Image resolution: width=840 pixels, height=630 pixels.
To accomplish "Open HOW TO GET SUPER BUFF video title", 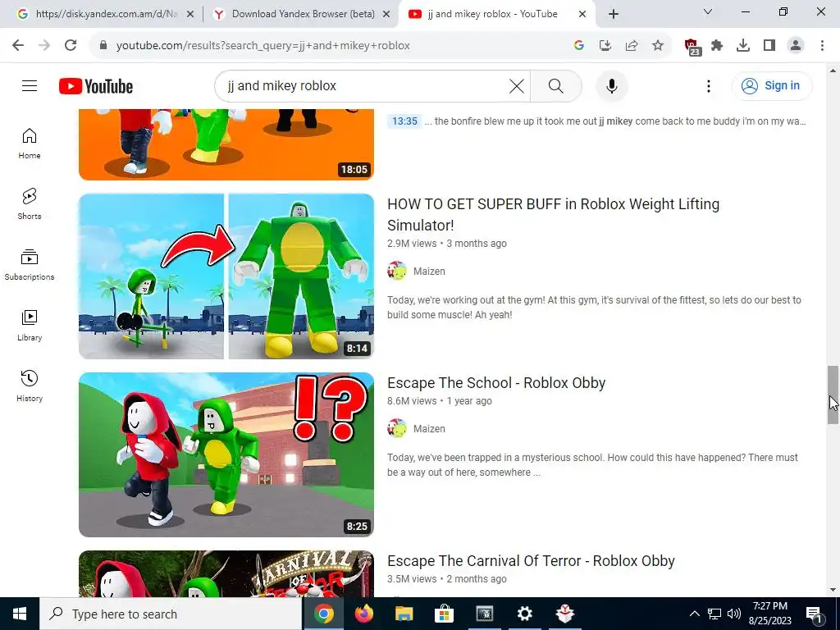I will (553, 214).
